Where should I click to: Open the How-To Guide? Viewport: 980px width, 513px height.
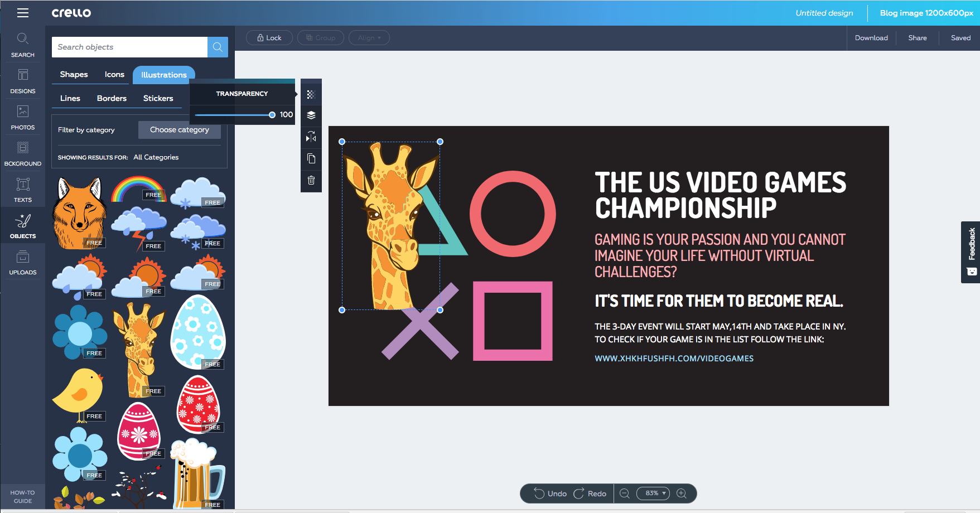pyautogui.click(x=23, y=497)
